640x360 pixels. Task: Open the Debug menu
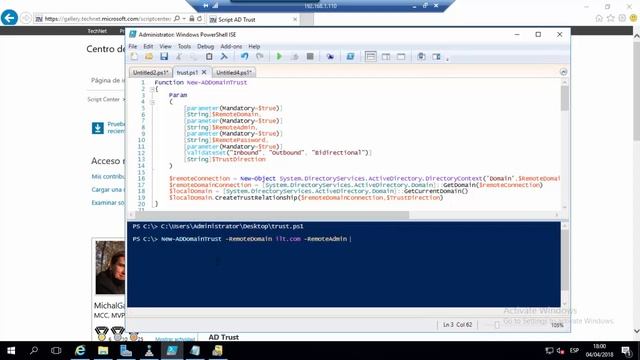tap(205, 47)
